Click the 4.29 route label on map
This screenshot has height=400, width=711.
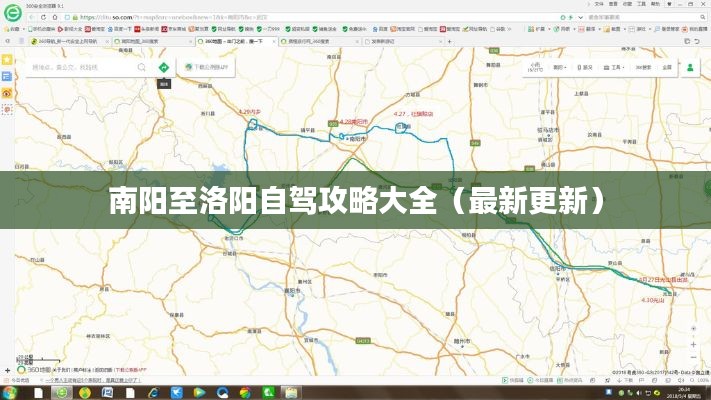tap(250, 111)
